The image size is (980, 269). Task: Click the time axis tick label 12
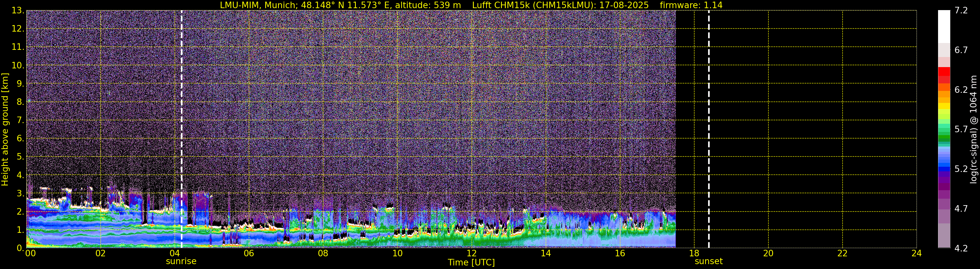[471, 253]
